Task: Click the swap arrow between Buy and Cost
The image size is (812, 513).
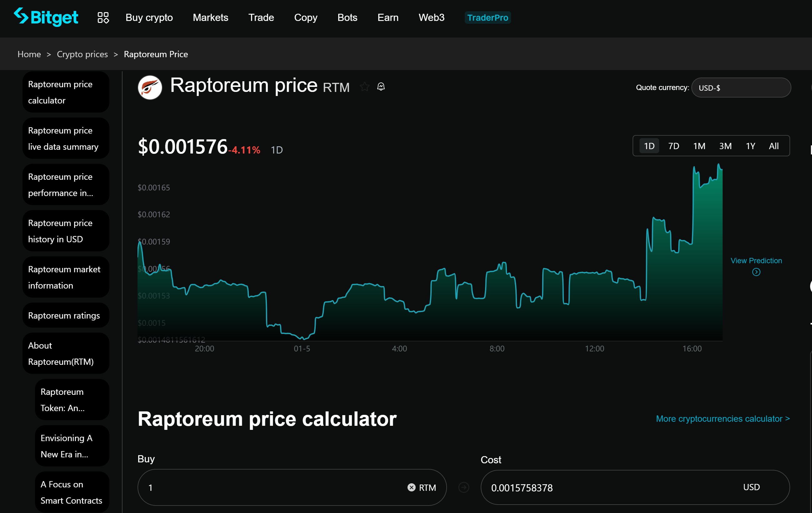Action: pos(464,487)
